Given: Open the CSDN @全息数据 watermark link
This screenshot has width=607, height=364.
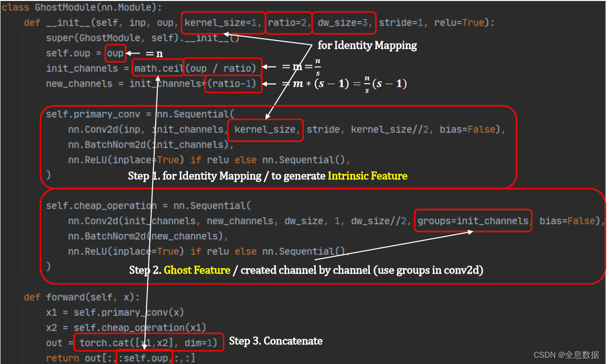Looking at the screenshot, I should tap(566, 355).
